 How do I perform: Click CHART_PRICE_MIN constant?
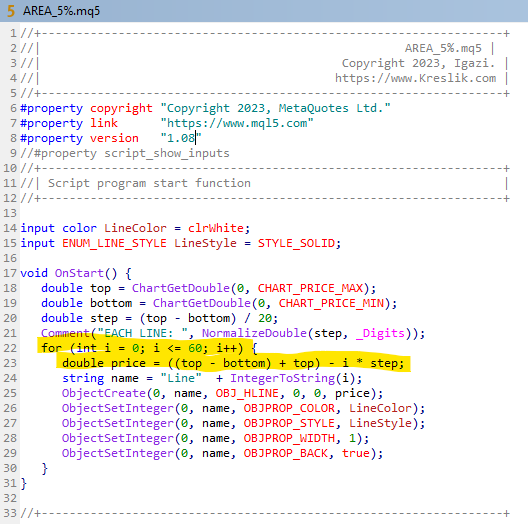331,303
